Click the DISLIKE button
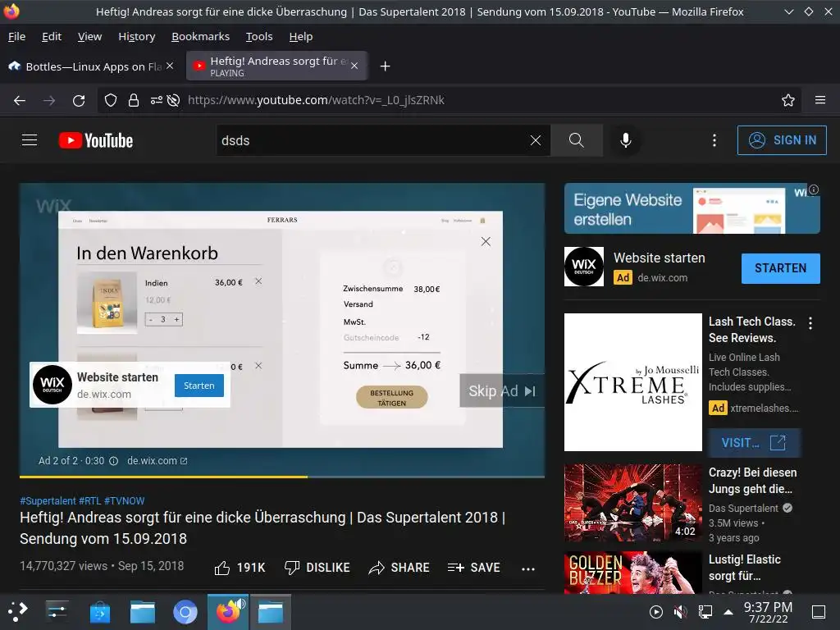840x630 pixels. pos(317,568)
